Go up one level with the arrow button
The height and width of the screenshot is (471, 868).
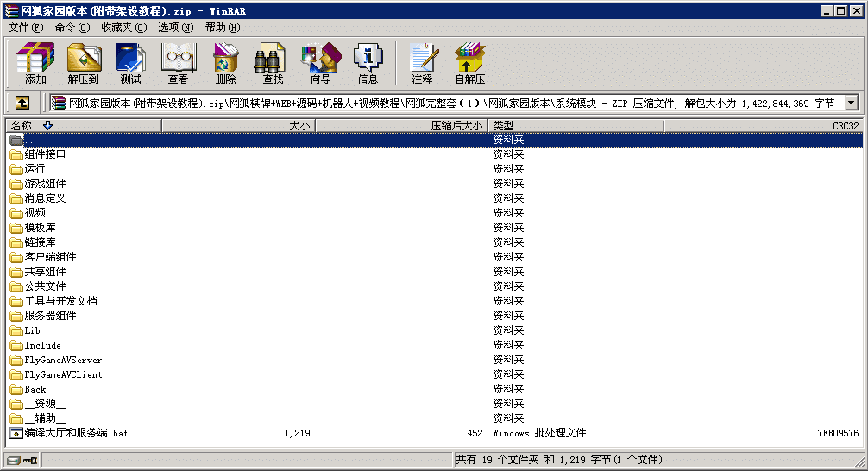pyautogui.click(x=22, y=103)
